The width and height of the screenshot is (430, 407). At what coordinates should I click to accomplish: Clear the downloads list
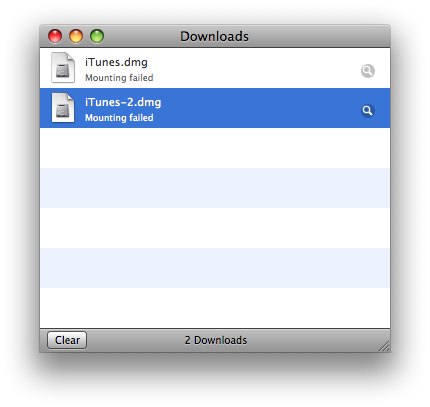[67, 340]
